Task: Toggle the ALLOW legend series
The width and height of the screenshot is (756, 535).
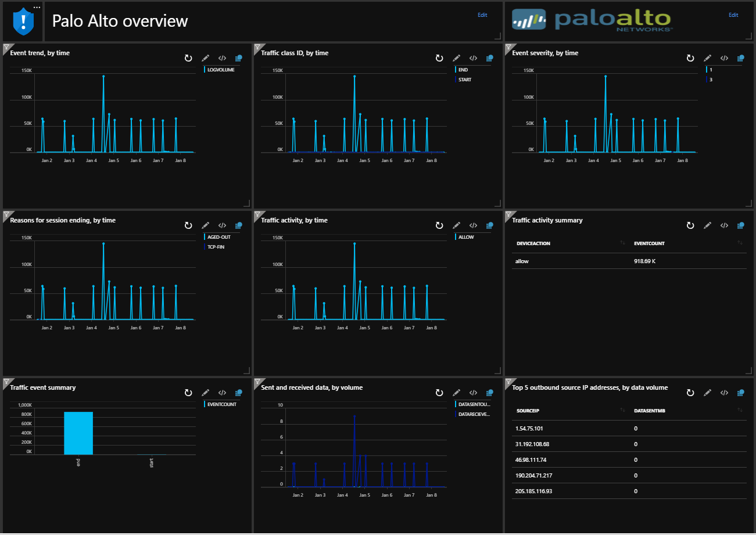Action: pyautogui.click(x=464, y=237)
